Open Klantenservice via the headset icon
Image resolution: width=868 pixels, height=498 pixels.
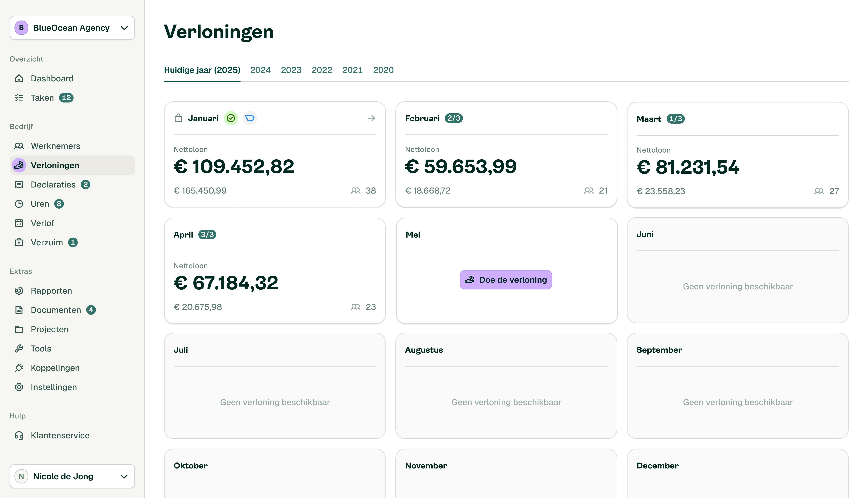[x=19, y=435]
